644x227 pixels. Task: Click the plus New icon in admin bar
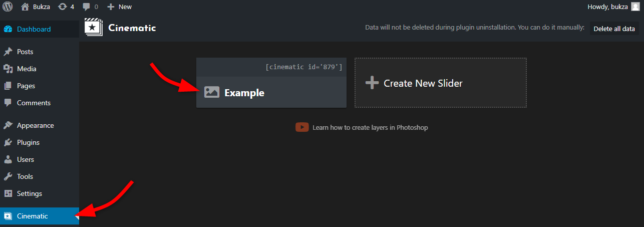pos(111,7)
